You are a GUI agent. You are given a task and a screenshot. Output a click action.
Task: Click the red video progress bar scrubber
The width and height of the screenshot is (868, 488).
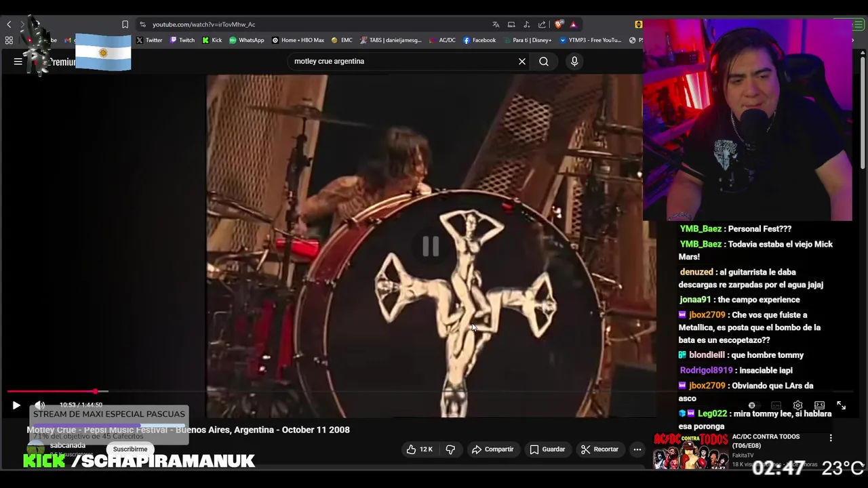click(x=96, y=391)
